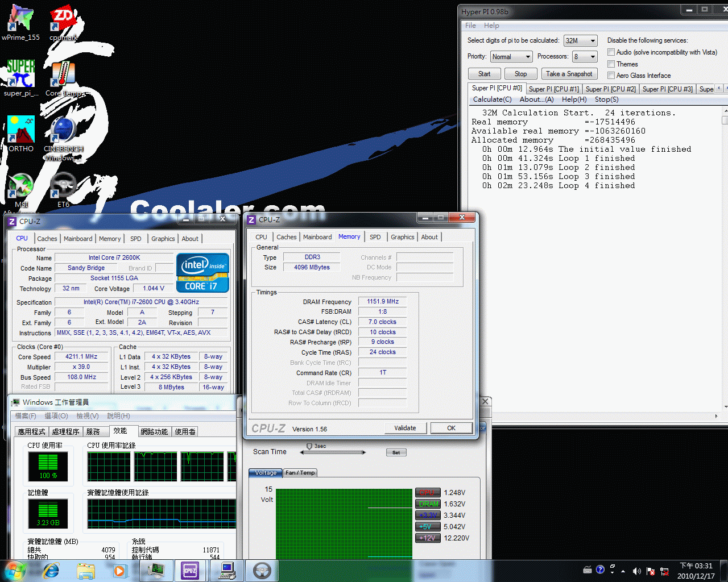The height and width of the screenshot is (582, 728).
Task: Open Windows Media Player taskbar icon
Action: [119, 570]
